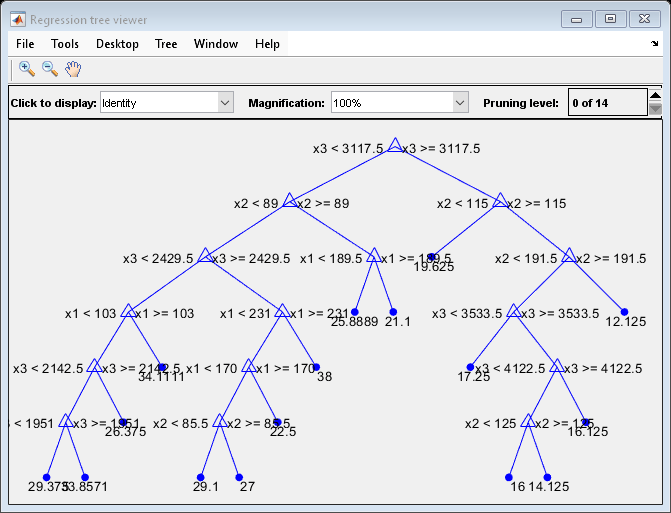Click the x2 < 191.5 branch node

(x=569, y=255)
